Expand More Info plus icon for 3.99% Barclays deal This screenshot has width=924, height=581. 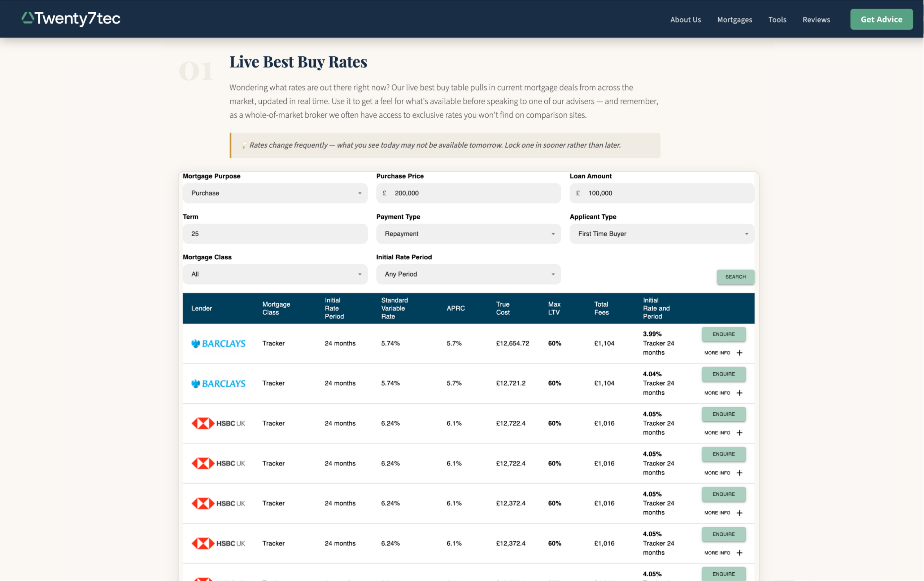point(740,352)
